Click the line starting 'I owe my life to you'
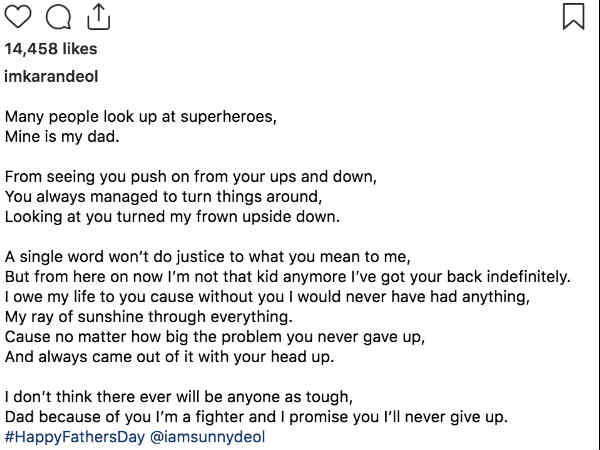Screen dimensions: 600x450 click(267, 297)
